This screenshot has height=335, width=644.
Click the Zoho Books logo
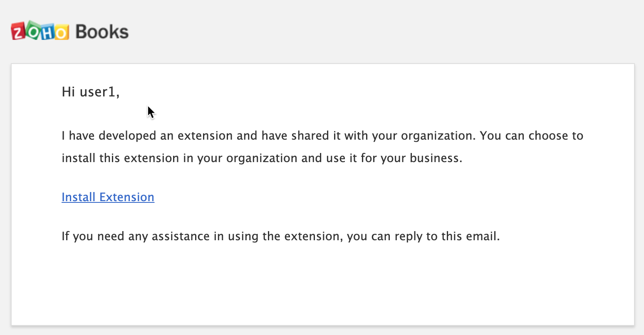(70, 32)
